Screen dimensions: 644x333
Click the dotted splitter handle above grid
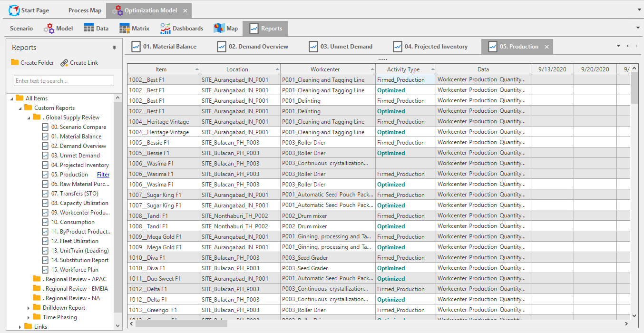click(x=382, y=59)
